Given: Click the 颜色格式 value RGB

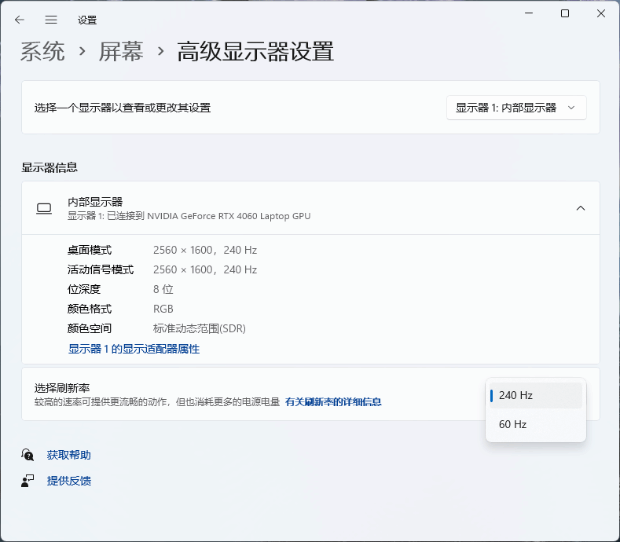Looking at the screenshot, I should (x=163, y=309).
